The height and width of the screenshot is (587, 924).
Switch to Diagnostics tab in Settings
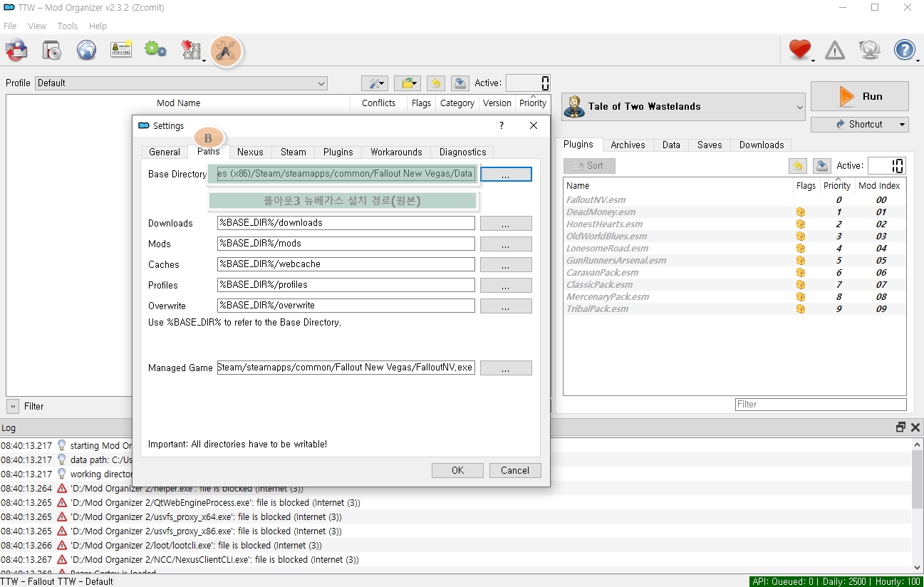coord(462,152)
